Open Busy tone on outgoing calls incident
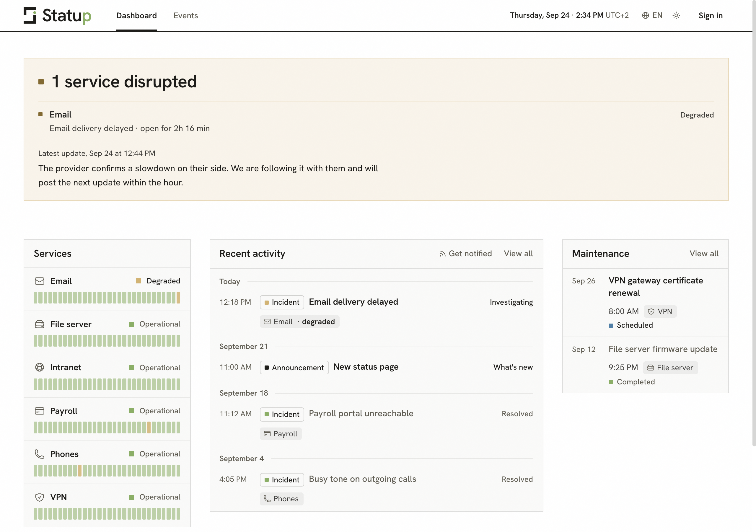This screenshot has height=532, width=756. (362, 479)
